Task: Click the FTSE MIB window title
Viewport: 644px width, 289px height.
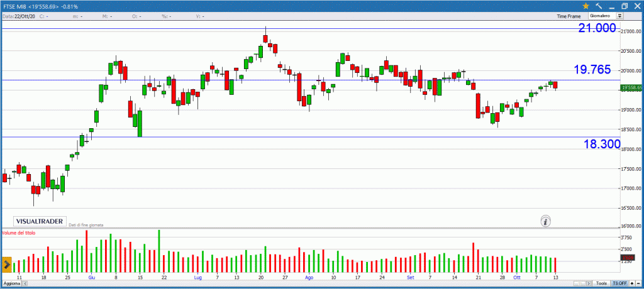Action: pos(40,6)
